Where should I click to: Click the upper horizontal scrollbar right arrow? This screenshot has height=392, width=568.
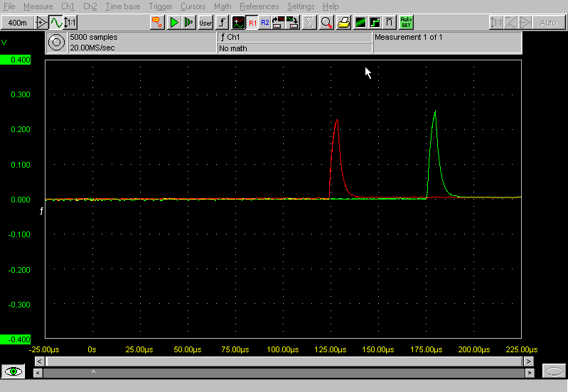[x=529, y=361]
